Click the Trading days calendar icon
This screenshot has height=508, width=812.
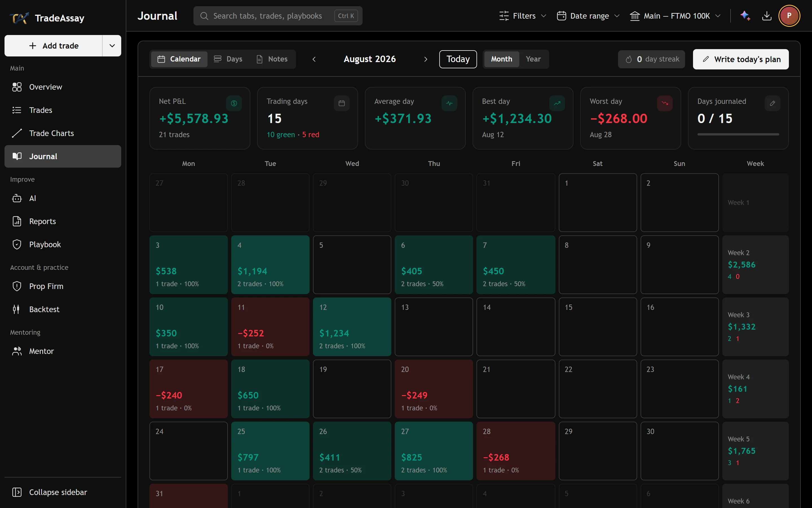pyautogui.click(x=342, y=103)
